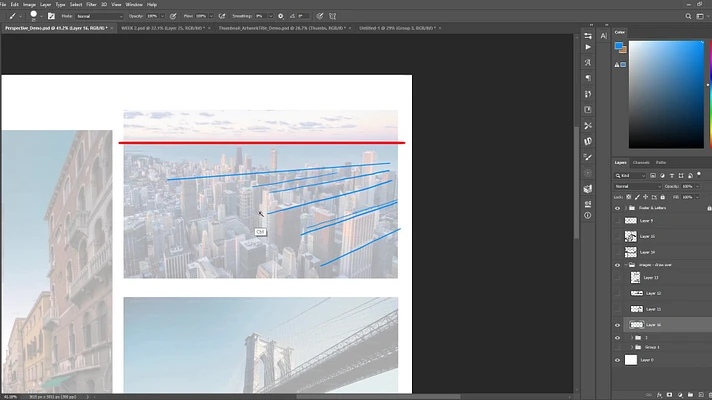Toggle pressure for size icon
The image size is (712, 400).
tap(320, 16)
